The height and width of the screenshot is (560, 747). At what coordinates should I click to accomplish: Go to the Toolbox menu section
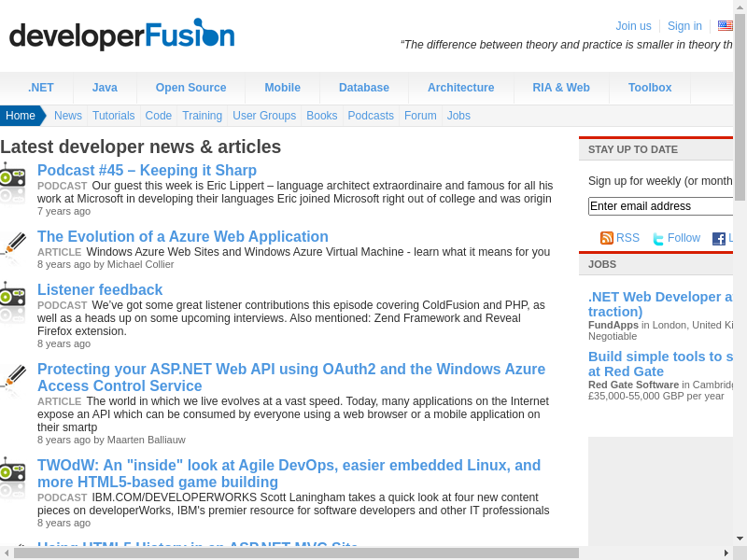coord(650,88)
